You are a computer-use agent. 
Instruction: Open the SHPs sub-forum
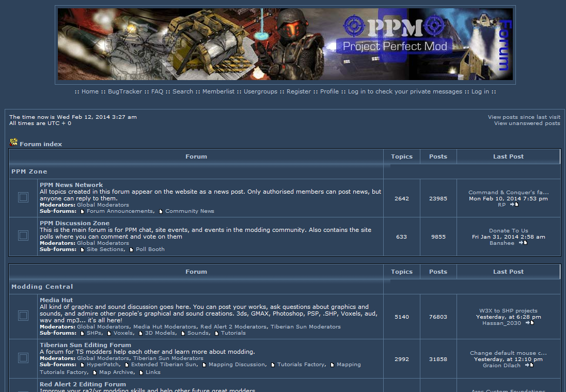pos(94,333)
